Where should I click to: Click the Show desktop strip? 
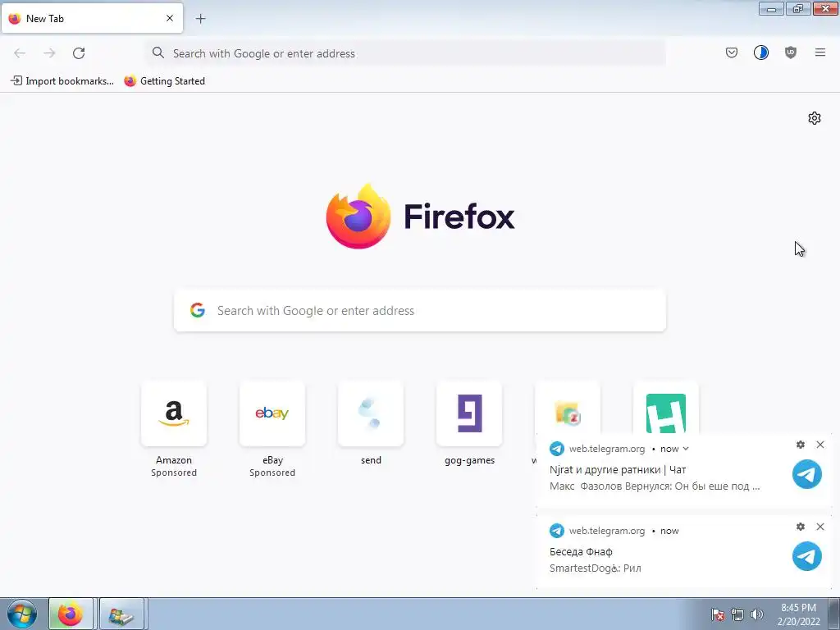(834, 614)
